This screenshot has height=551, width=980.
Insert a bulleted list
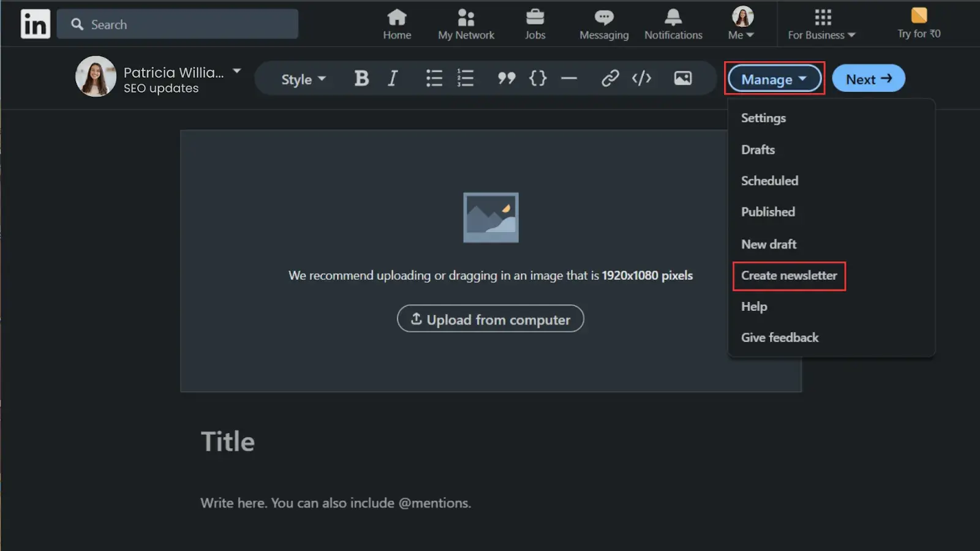(x=434, y=78)
